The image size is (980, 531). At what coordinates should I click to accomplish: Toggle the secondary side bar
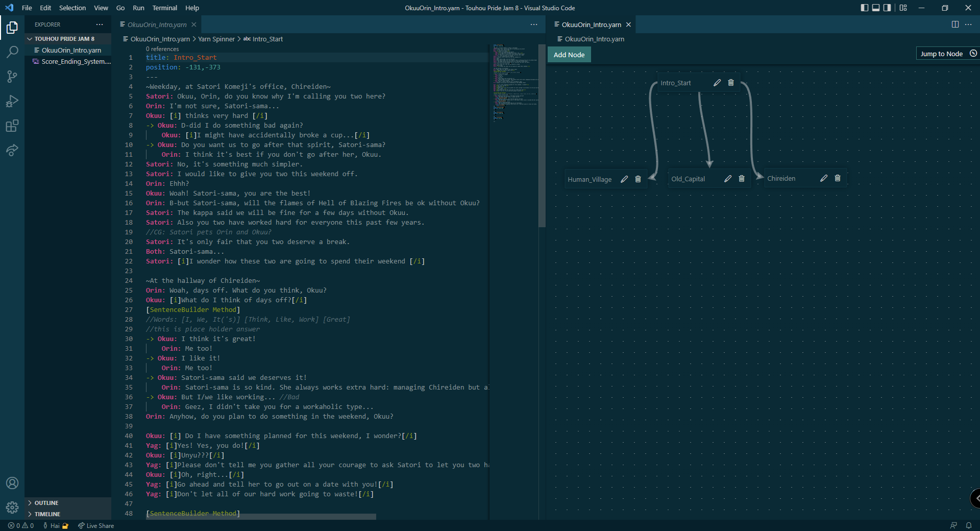pyautogui.click(x=888, y=8)
